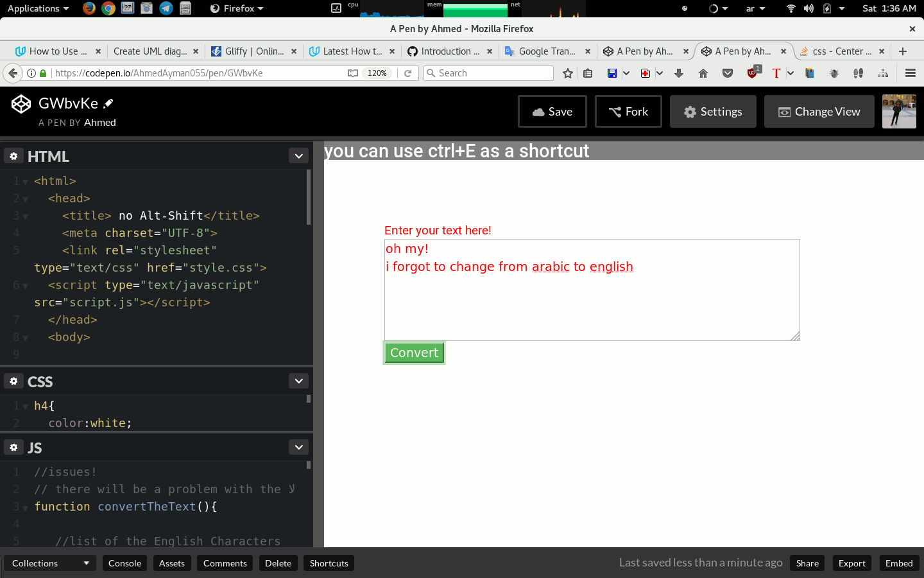The image size is (924, 578).
Task: Open Embed options
Action: (x=899, y=563)
